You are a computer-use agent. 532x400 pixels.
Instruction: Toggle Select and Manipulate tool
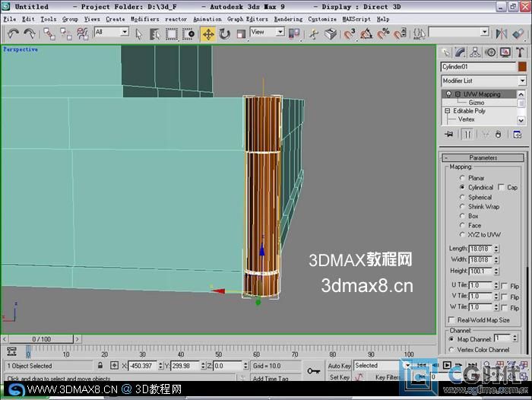(314, 33)
